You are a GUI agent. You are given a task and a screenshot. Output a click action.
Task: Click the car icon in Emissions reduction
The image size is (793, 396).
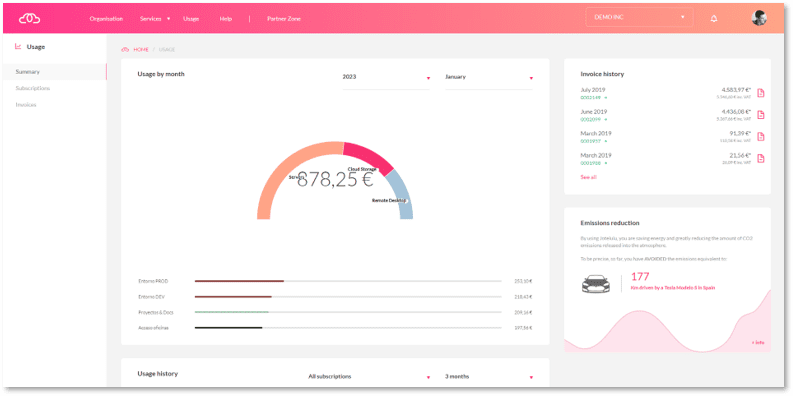[x=597, y=284]
